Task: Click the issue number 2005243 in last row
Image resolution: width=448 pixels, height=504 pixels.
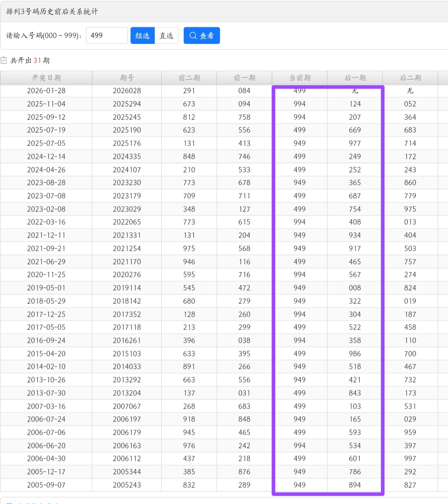Action: 127,485
